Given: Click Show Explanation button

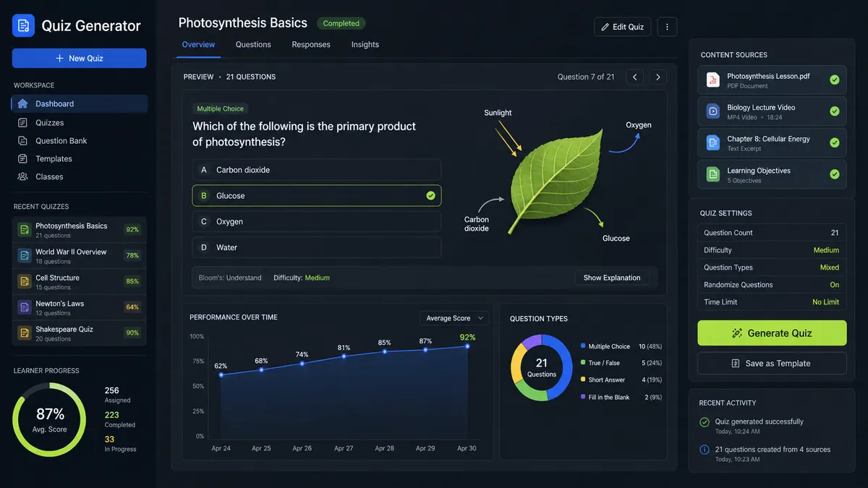Looking at the screenshot, I should (612, 278).
